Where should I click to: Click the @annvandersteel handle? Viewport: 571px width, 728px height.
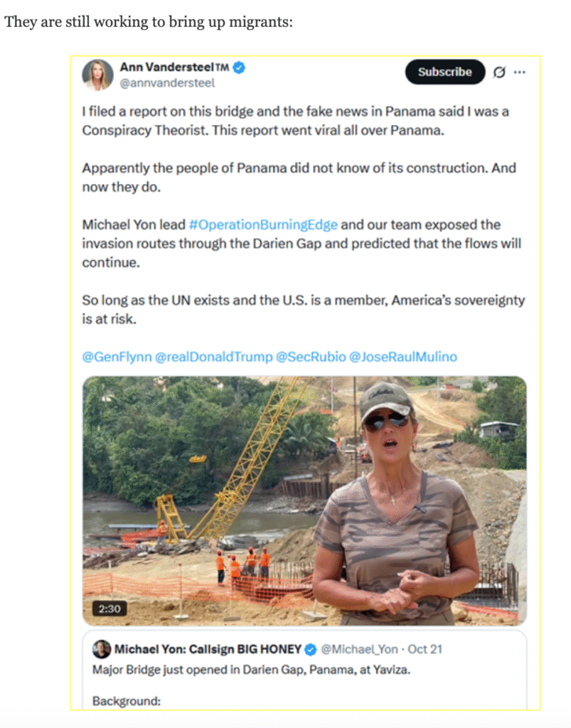[167, 83]
